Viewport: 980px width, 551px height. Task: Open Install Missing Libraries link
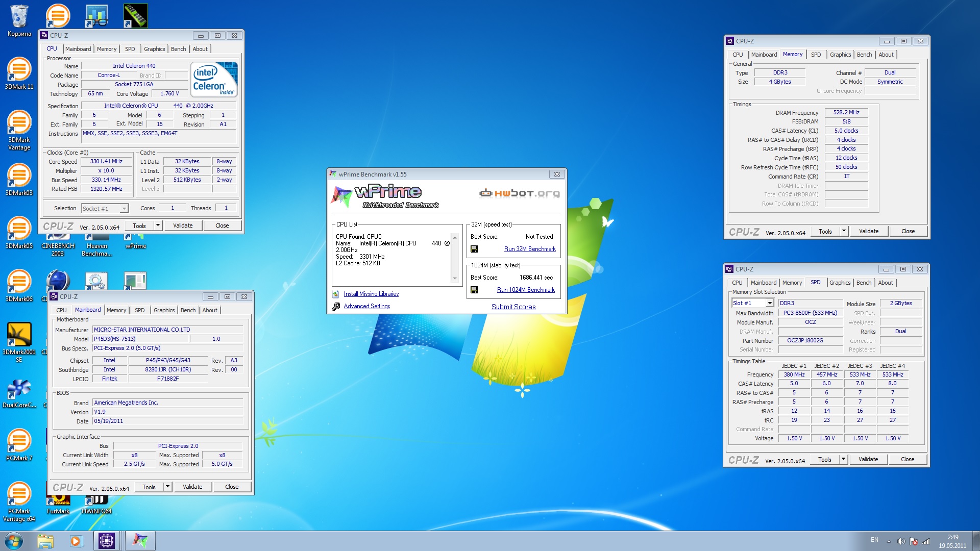(x=371, y=294)
